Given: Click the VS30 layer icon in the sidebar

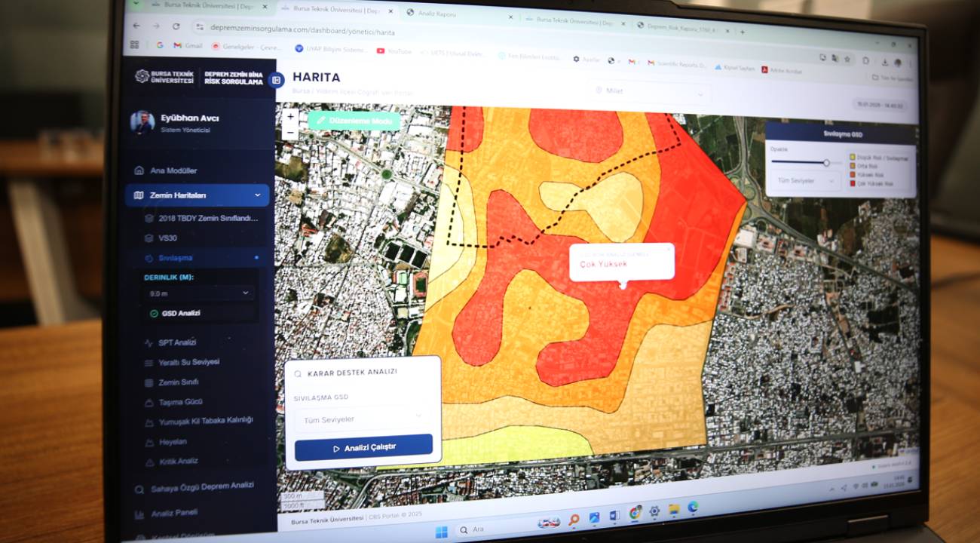Looking at the screenshot, I should 149,238.
